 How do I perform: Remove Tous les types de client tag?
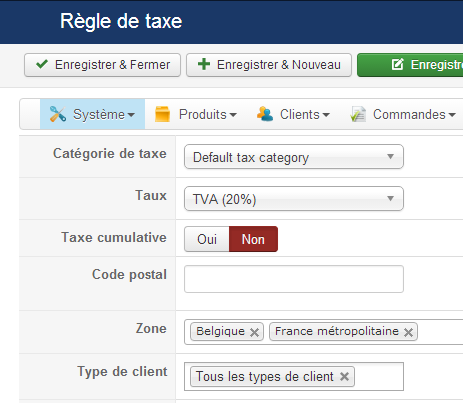point(344,377)
